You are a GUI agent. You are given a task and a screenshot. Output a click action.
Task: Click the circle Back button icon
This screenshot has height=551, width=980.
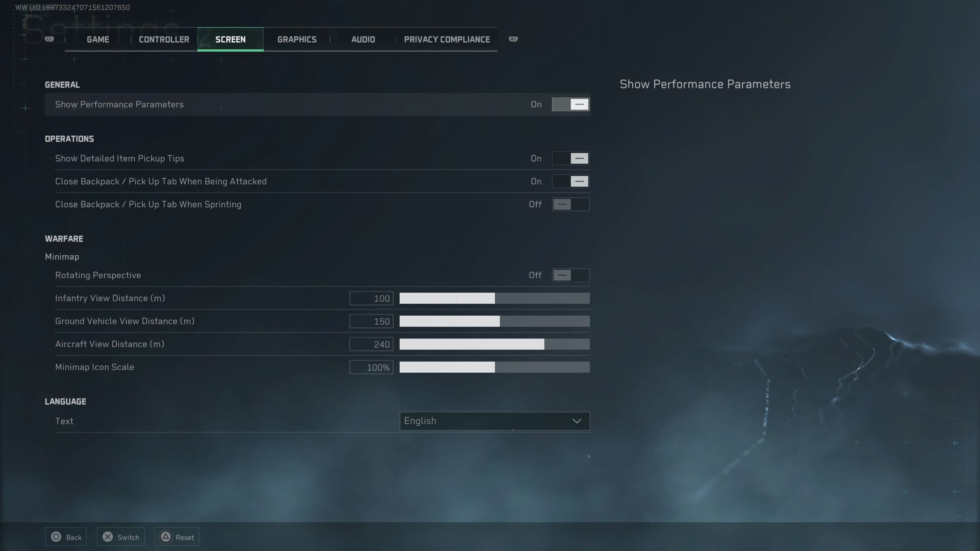point(56,537)
